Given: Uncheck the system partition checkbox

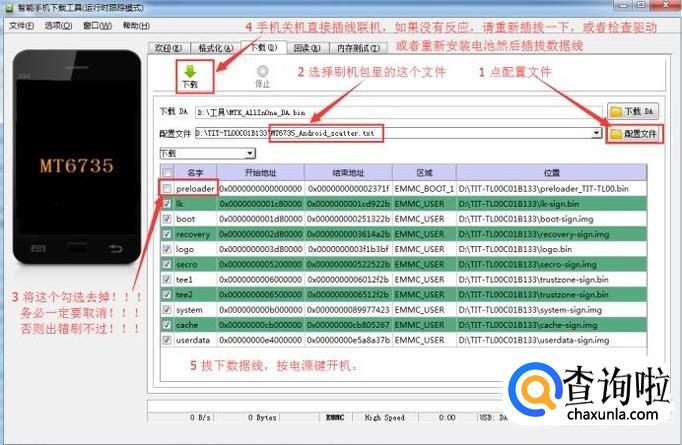Looking at the screenshot, I should click(x=167, y=310).
